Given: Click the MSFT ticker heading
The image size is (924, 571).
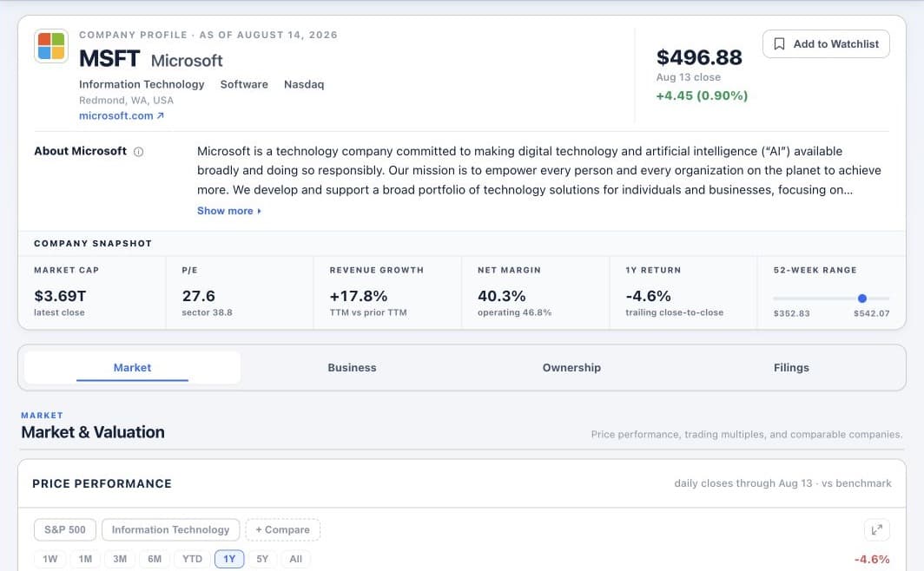Looking at the screenshot, I should point(109,59).
